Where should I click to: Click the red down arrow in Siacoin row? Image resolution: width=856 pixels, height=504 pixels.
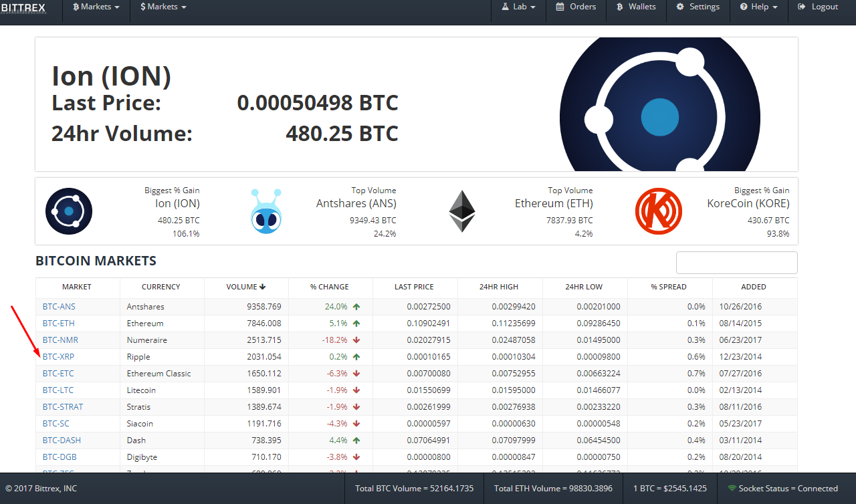[x=356, y=424]
